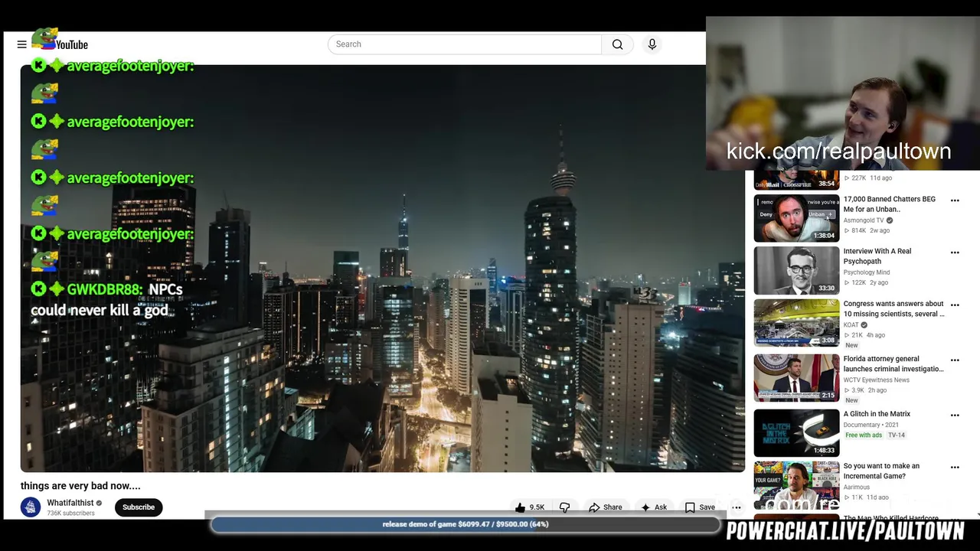Screen dimensions: 980x551
Task: Open the Whatifalthist channel name link
Action: tap(70, 503)
